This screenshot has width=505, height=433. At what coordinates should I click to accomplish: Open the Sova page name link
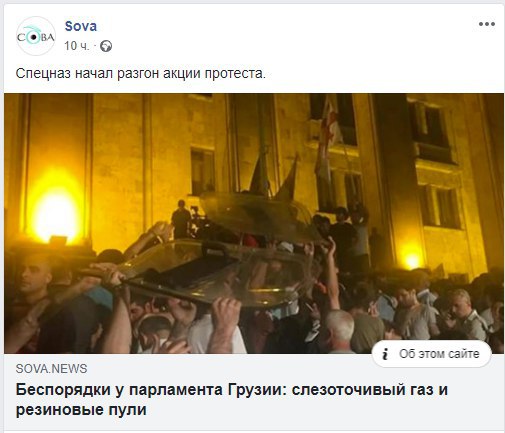tap(81, 26)
